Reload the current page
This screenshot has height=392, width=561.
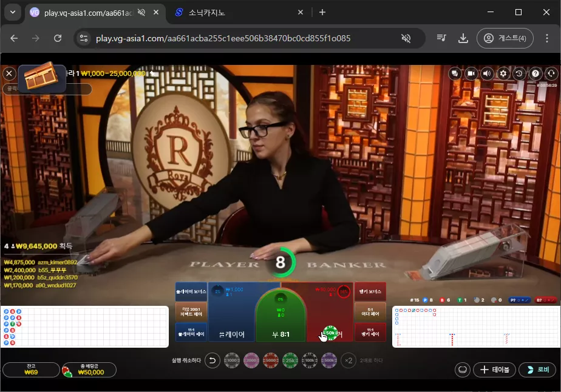(58, 38)
